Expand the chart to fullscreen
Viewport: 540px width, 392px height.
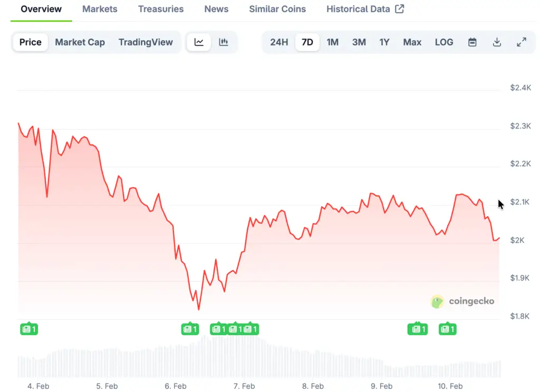[x=522, y=42]
